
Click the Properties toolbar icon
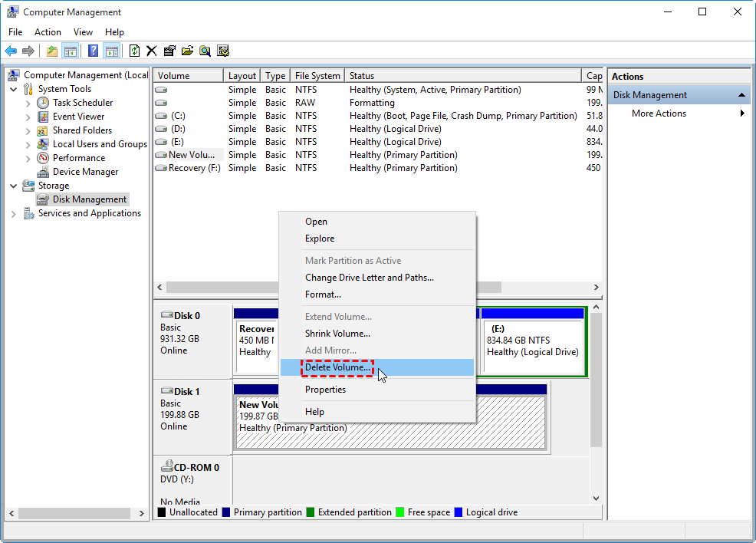(x=169, y=51)
